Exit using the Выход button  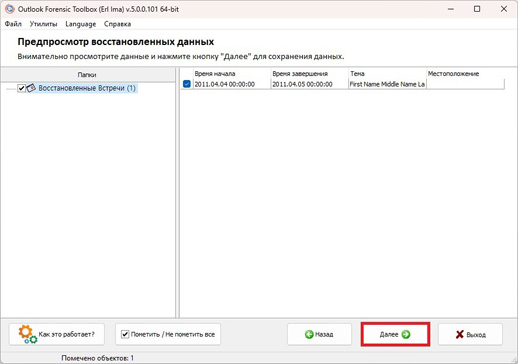click(x=470, y=334)
